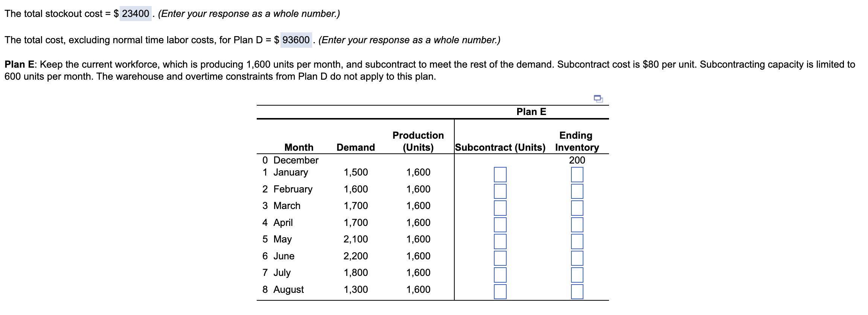Image resolution: width=868 pixels, height=315 pixels.
Task: Select the total stockout cost field 23400
Action: (x=136, y=14)
